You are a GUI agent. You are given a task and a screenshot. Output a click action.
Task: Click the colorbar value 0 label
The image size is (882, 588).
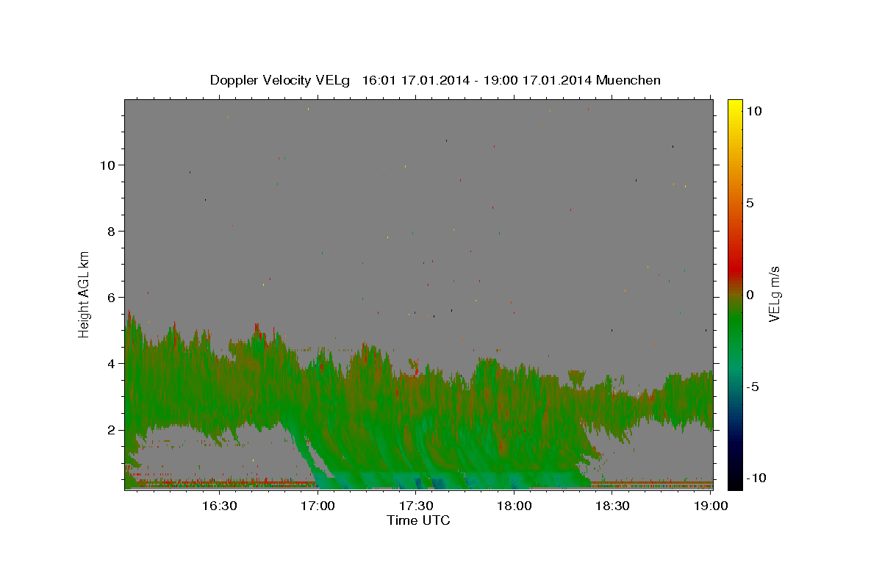(750, 295)
